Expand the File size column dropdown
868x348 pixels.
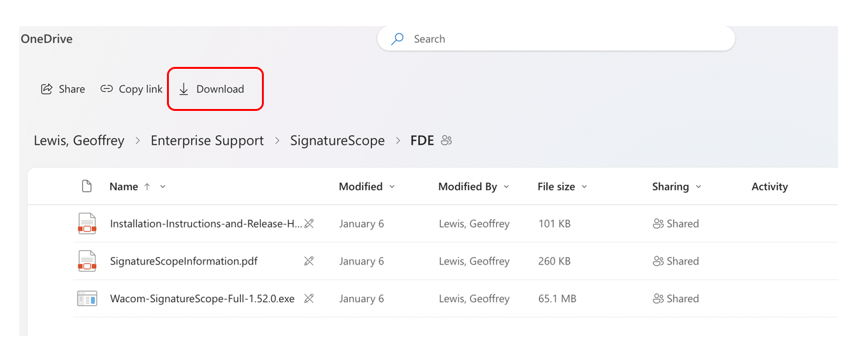584,187
